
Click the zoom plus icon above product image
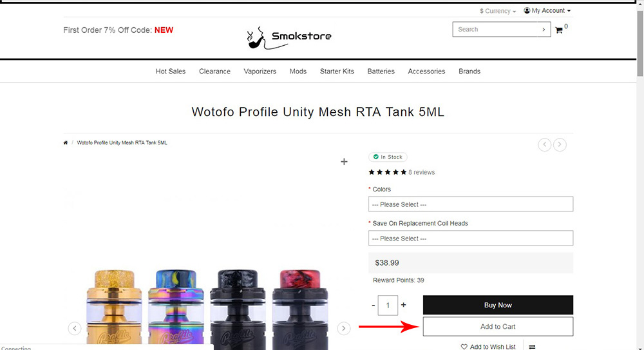click(344, 162)
